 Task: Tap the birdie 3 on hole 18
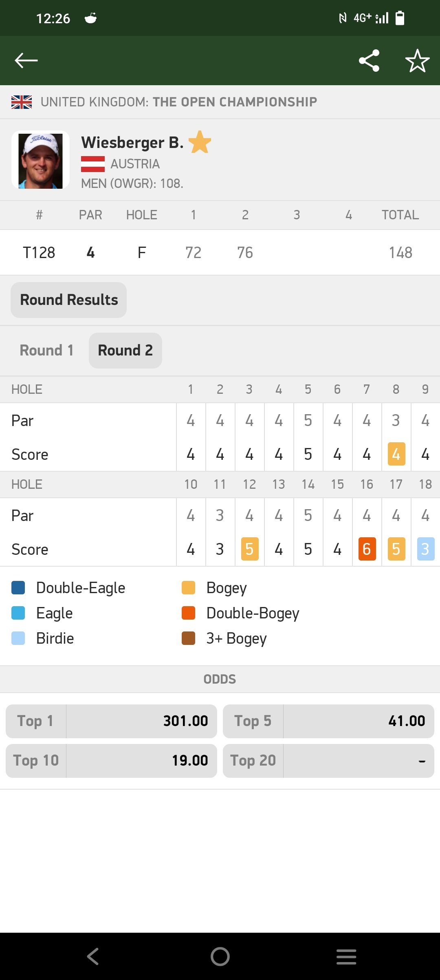coord(425,549)
